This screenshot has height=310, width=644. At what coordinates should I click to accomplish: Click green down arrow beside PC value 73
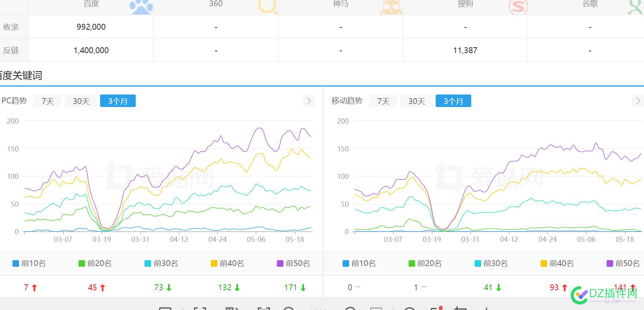click(x=169, y=288)
